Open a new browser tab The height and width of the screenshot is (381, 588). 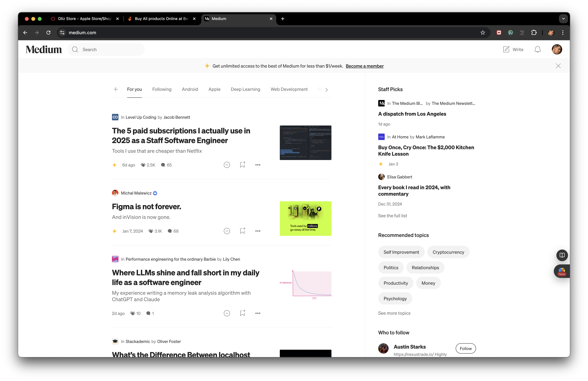[x=283, y=19]
